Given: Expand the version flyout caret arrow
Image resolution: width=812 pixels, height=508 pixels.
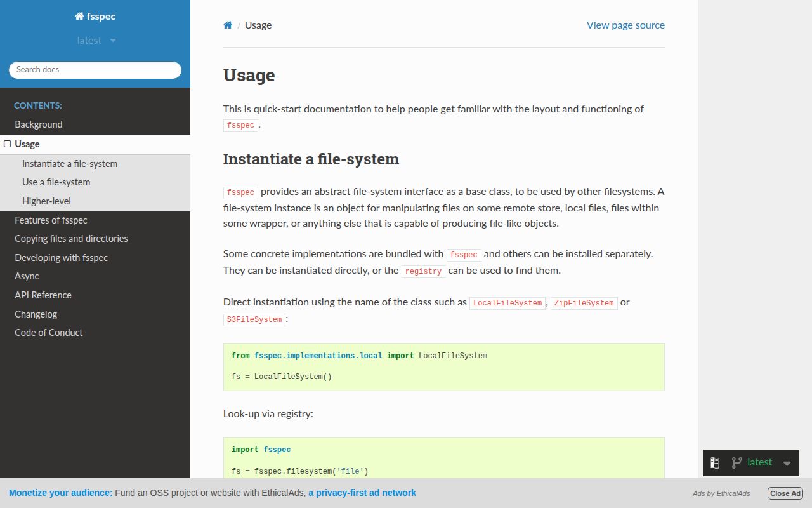Looking at the screenshot, I should [x=787, y=464].
